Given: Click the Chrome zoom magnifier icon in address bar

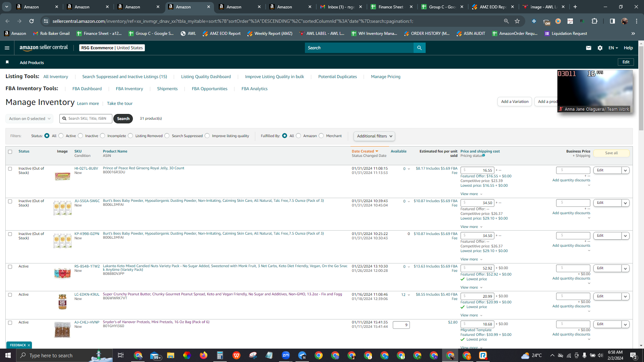Looking at the screenshot, I should (x=506, y=21).
